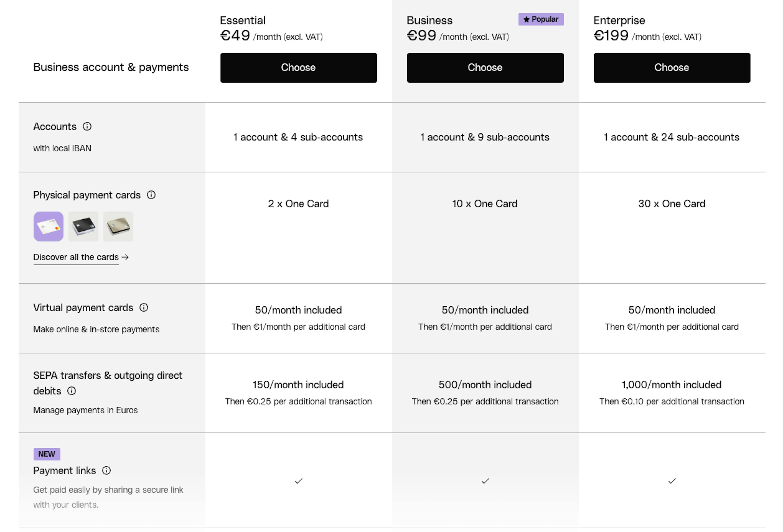Click the Enterprise plan heading
The width and height of the screenshot is (783, 532).
pos(619,21)
